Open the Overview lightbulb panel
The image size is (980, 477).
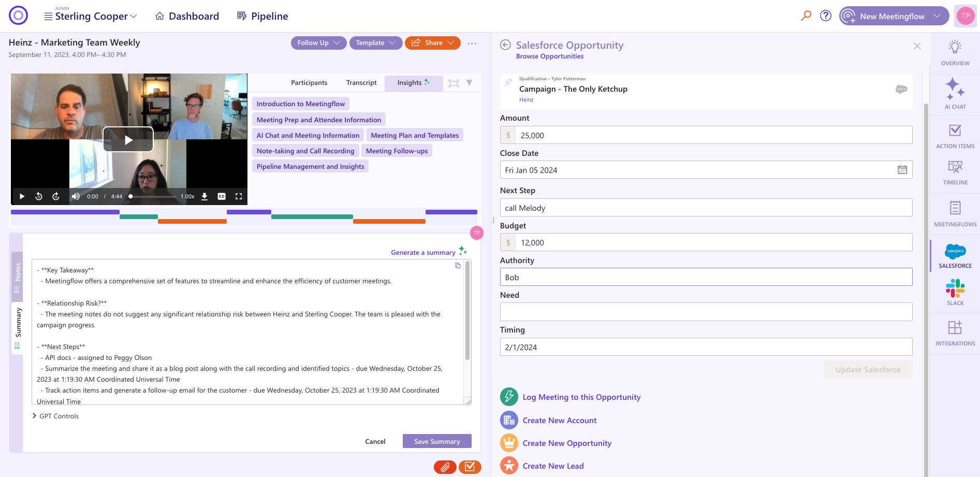955,53
